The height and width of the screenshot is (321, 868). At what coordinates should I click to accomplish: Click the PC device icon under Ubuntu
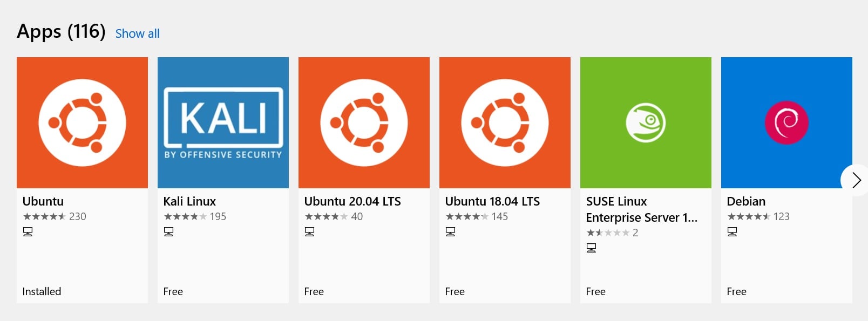tap(28, 231)
